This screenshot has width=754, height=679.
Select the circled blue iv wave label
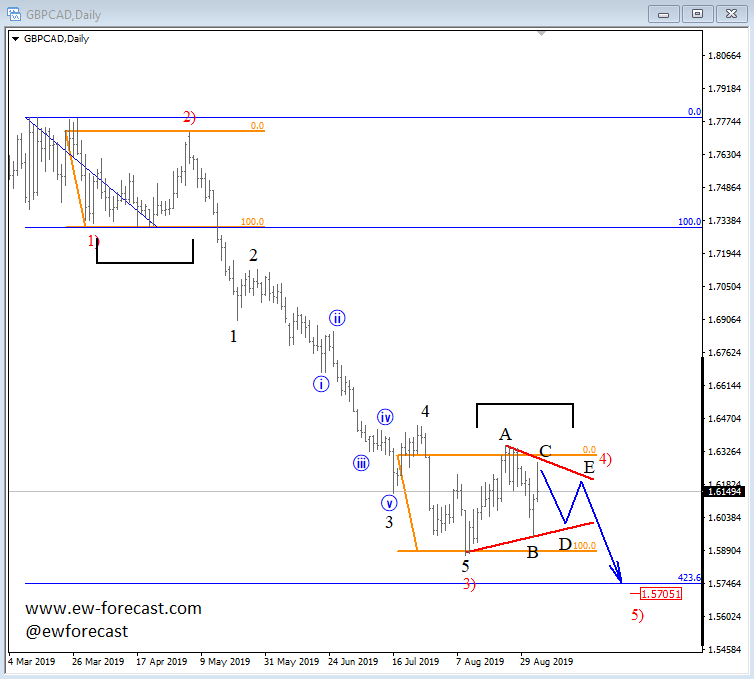tap(385, 417)
